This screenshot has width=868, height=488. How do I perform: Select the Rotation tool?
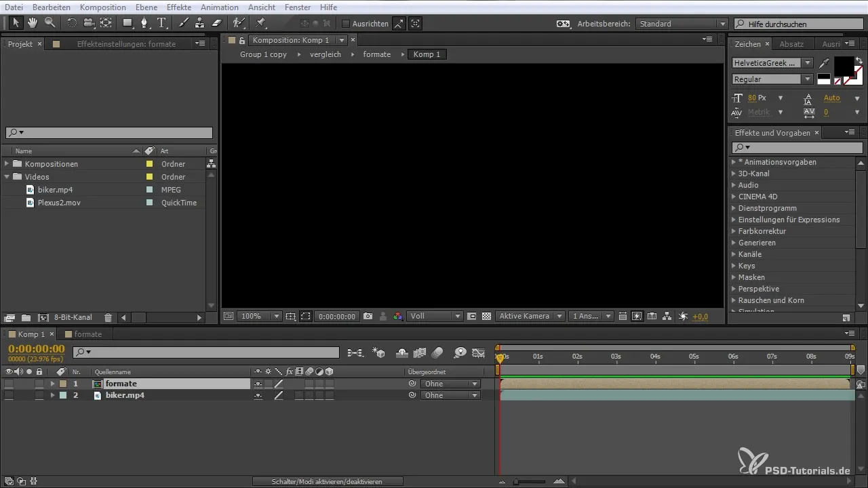click(x=72, y=23)
